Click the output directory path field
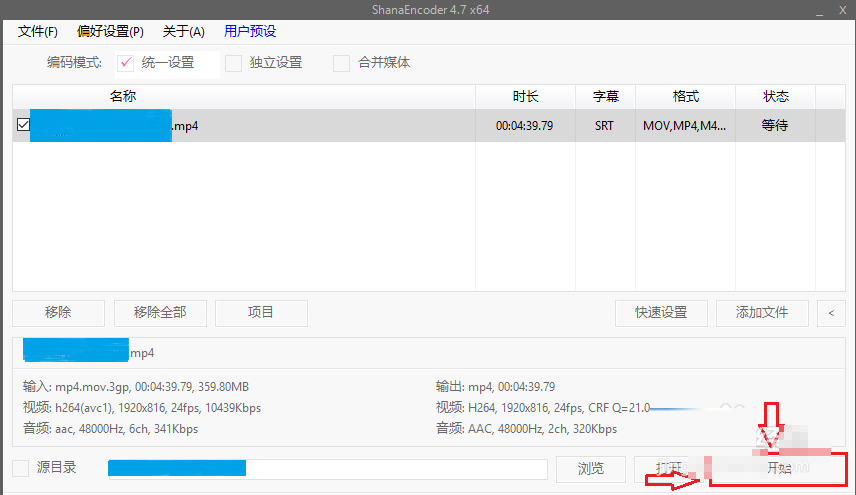 click(x=328, y=469)
